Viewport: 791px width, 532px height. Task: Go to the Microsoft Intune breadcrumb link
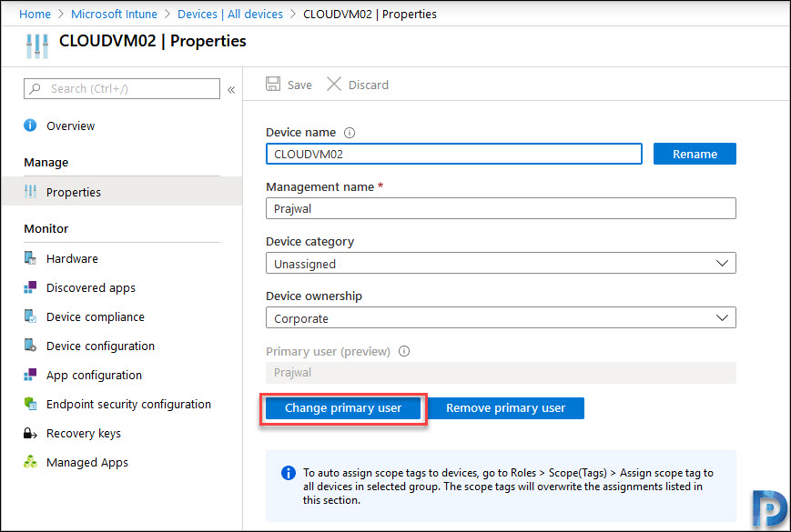click(114, 15)
